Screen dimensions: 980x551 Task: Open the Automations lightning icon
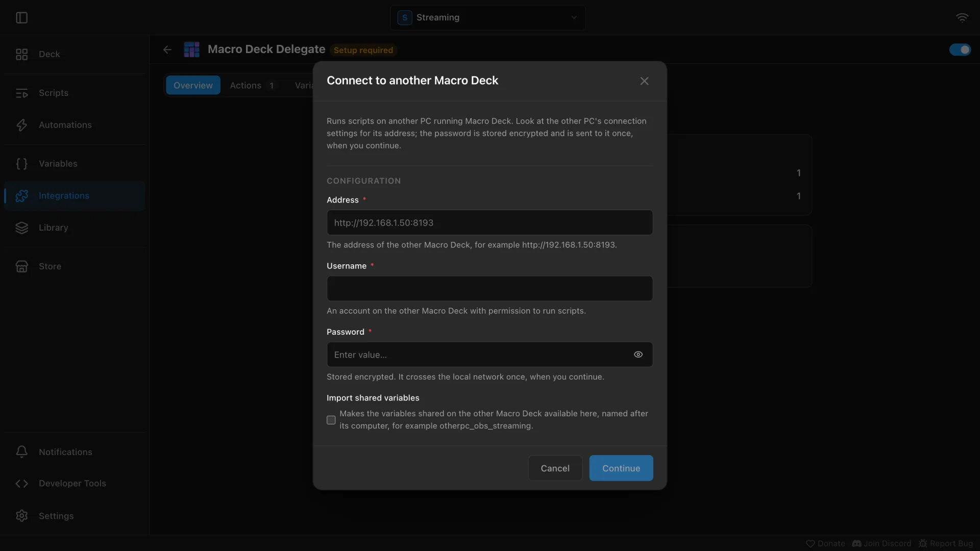21,125
